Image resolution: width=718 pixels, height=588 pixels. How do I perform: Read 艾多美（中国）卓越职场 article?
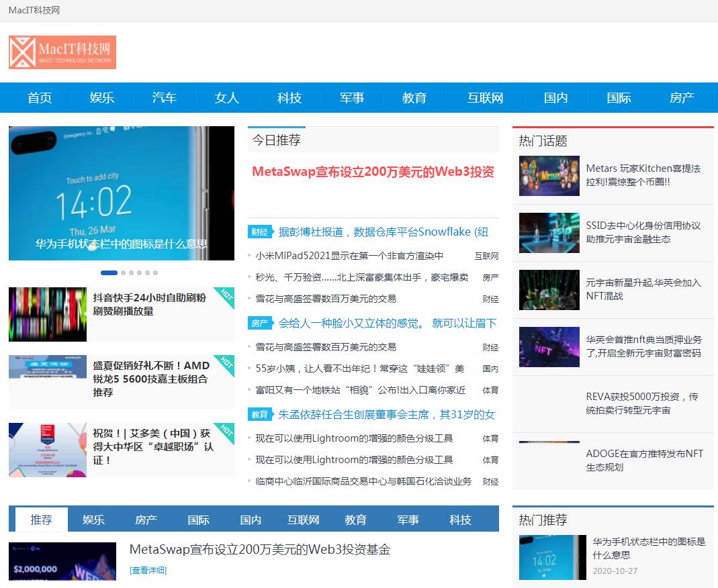tap(153, 446)
